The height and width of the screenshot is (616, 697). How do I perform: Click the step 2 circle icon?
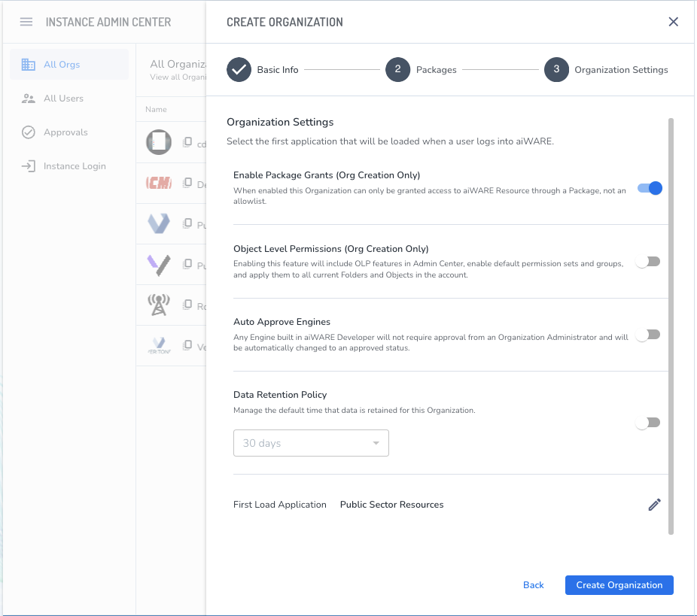[397, 70]
